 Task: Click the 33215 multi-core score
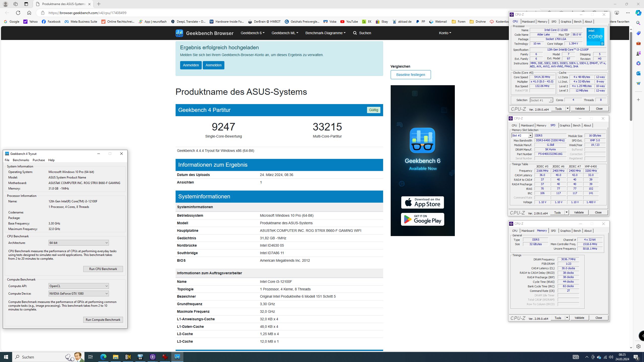pos(327,127)
